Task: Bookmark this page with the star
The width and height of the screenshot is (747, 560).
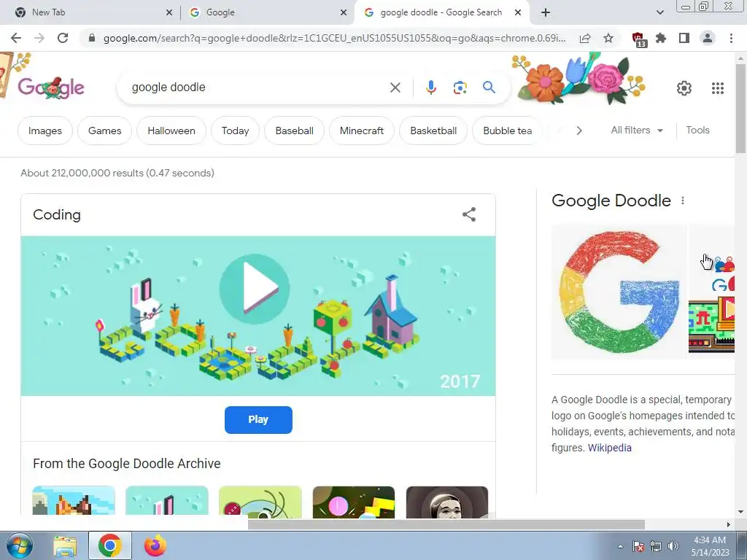Action: [608, 38]
